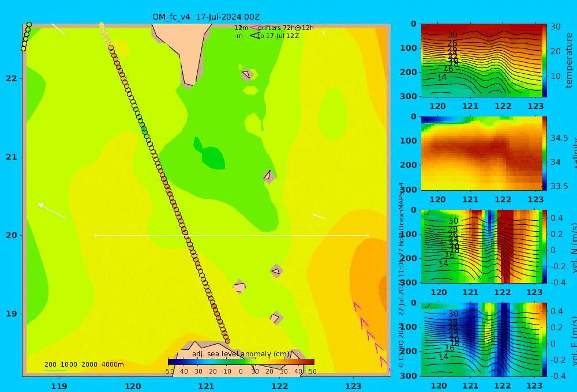Click the 'vel. N (m/s)' axis label

(575, 247)
